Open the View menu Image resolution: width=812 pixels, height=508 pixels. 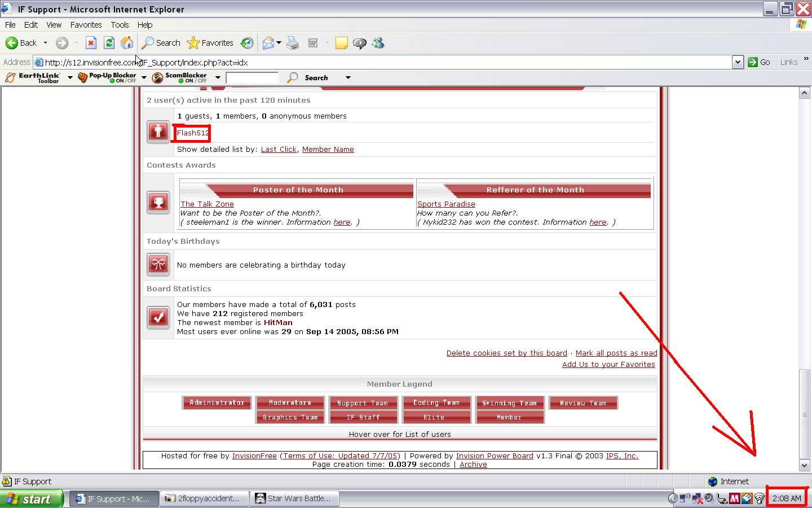54,25
